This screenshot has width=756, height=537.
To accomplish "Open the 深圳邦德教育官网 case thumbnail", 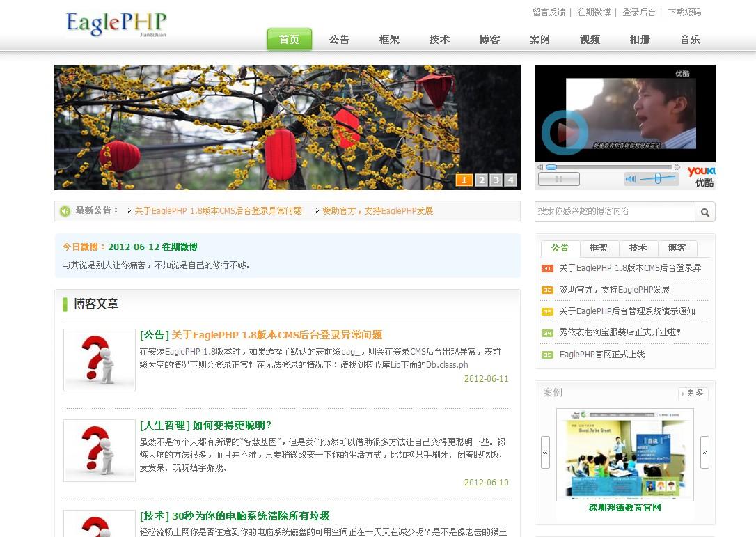I will (625, 455).
